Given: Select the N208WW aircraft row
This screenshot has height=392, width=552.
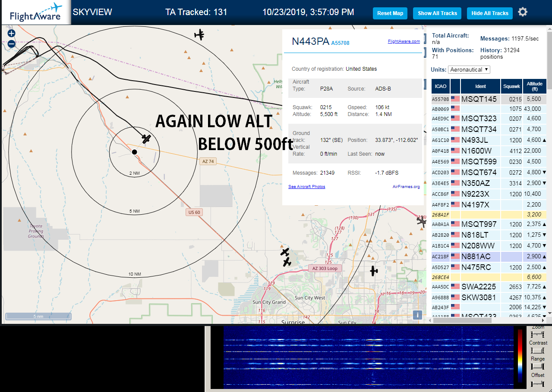Looking at the screenshot, I should tap(489, 246).
